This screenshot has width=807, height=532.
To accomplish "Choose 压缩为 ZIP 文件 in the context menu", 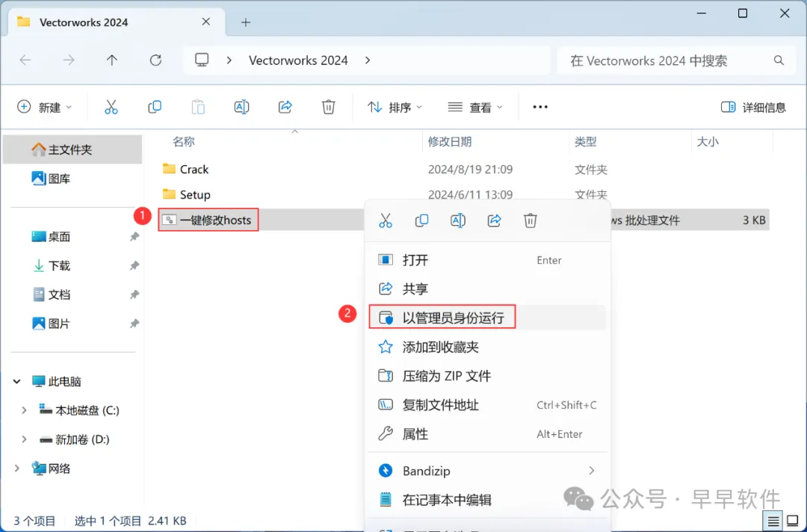I will [x=488, y=376].
